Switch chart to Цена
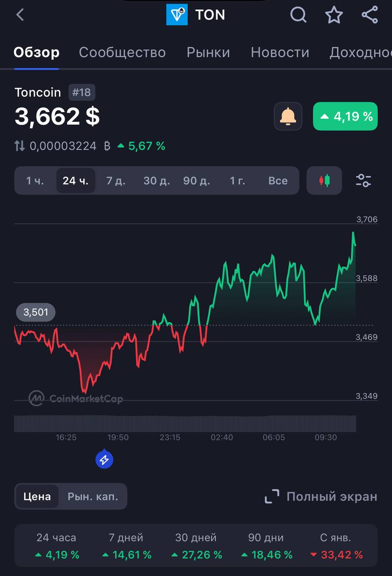The height and width of the screenshot is (576, 392). click(37, 496)
